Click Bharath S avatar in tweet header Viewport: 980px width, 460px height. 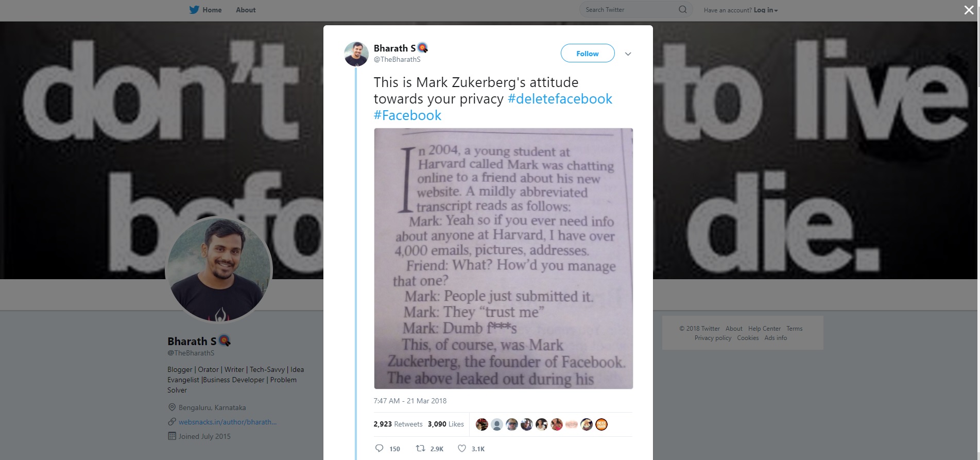coord(356,54)
